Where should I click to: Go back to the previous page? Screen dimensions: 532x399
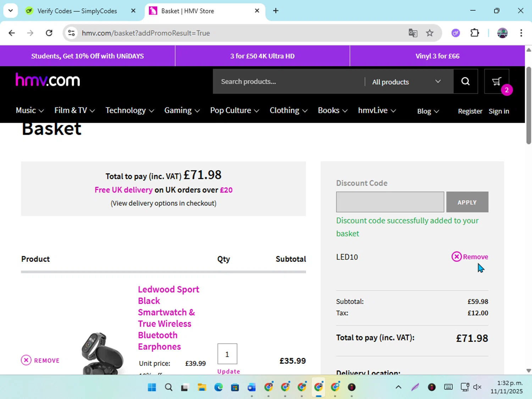pos(12,33)
